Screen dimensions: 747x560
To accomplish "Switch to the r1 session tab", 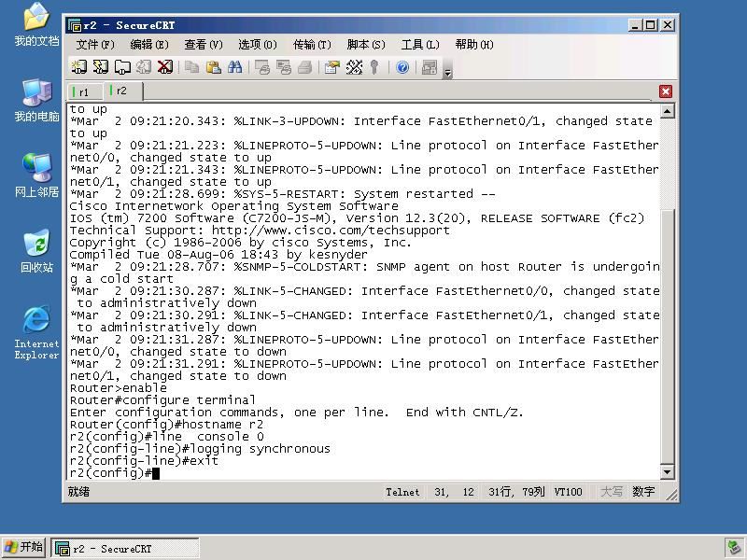I will (x=85, y=91).
